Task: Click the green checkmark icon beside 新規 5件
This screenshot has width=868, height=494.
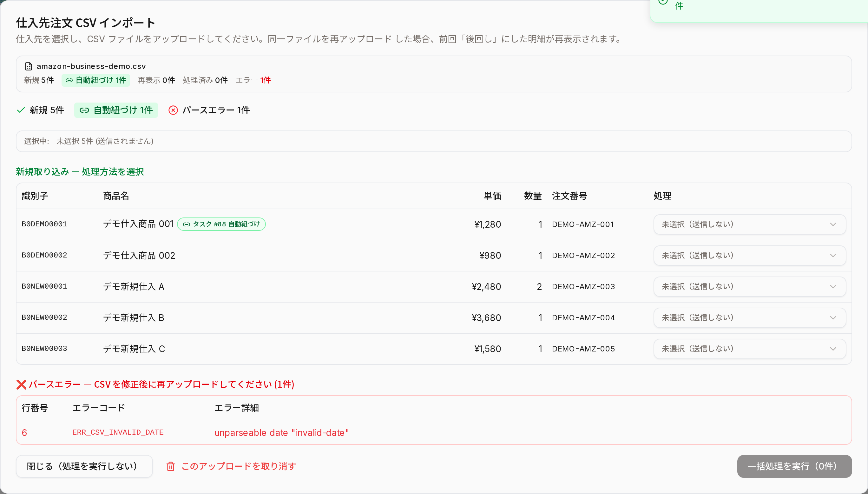Action: pos(21,110)
